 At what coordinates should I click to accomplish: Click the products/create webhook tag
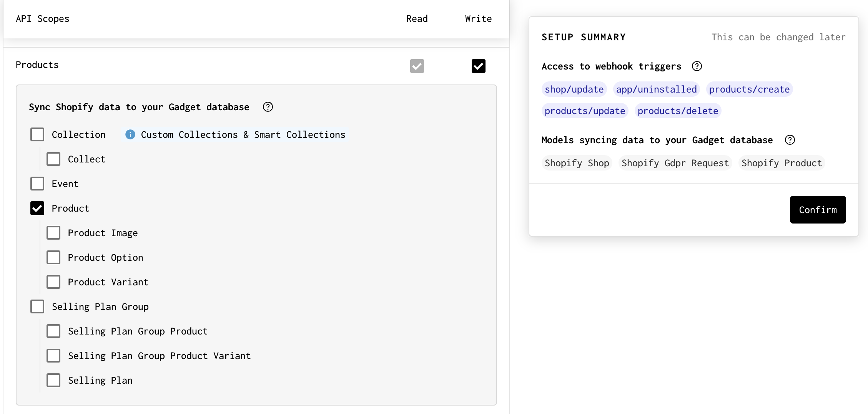pyautogui.click(x=749, y=89)
